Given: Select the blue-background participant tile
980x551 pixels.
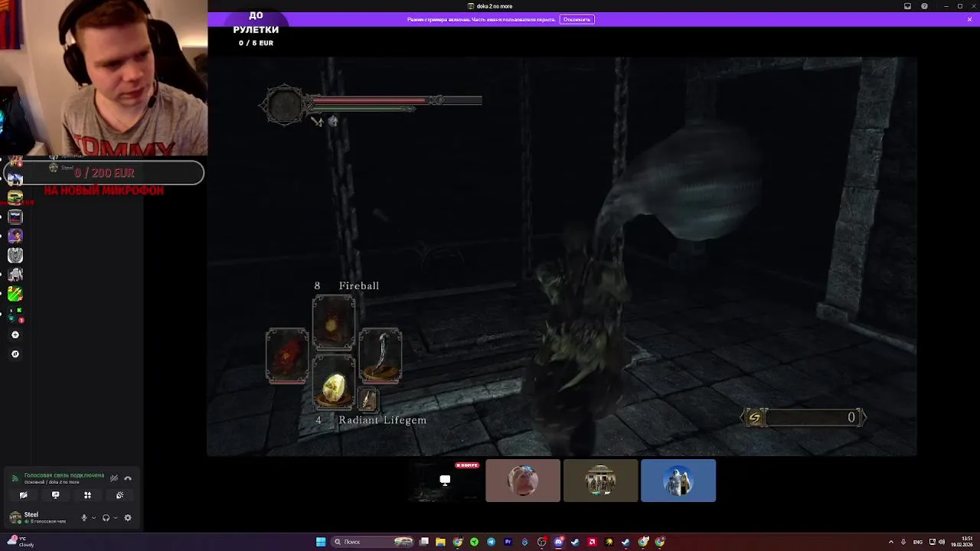Looking at the screenshot, I should point(678,481).
